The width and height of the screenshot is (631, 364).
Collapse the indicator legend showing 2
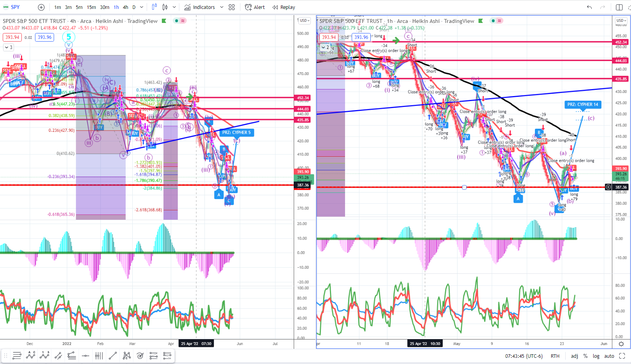[325, 47]
